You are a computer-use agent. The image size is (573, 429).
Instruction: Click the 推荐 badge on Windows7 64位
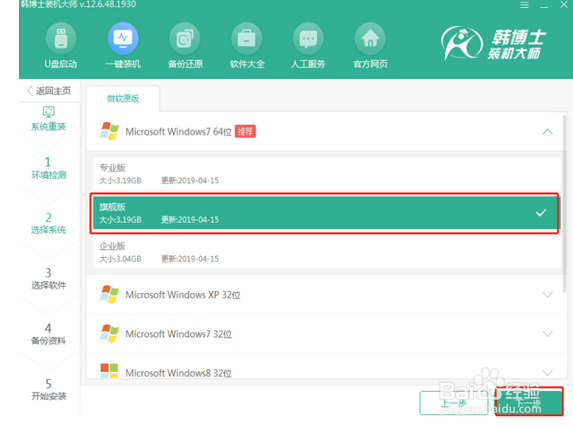click(x=245, y=131)
